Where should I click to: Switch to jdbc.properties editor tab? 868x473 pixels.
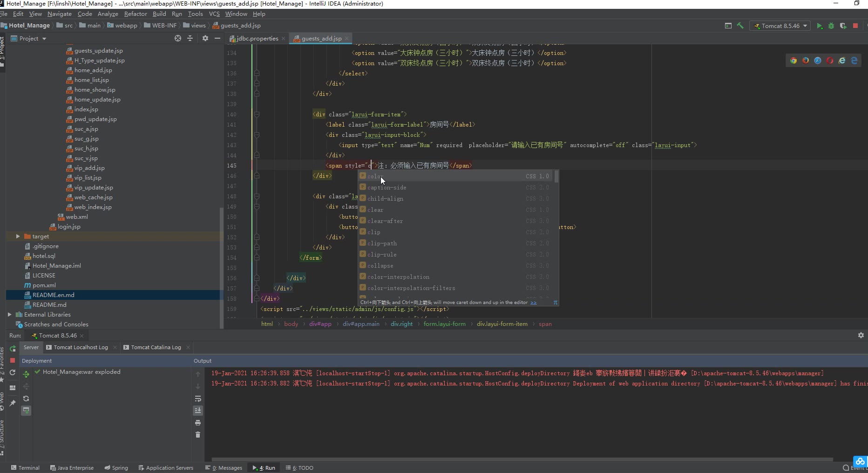point(257,39)
